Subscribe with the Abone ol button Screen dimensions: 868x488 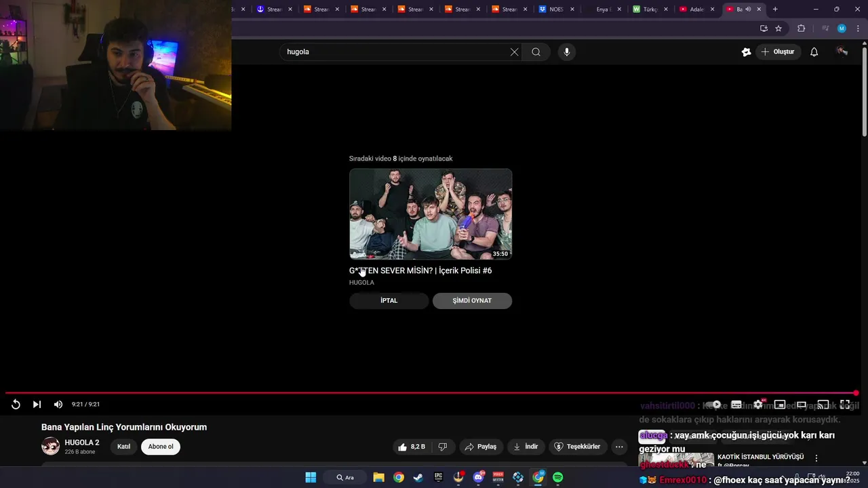point(161,447)
